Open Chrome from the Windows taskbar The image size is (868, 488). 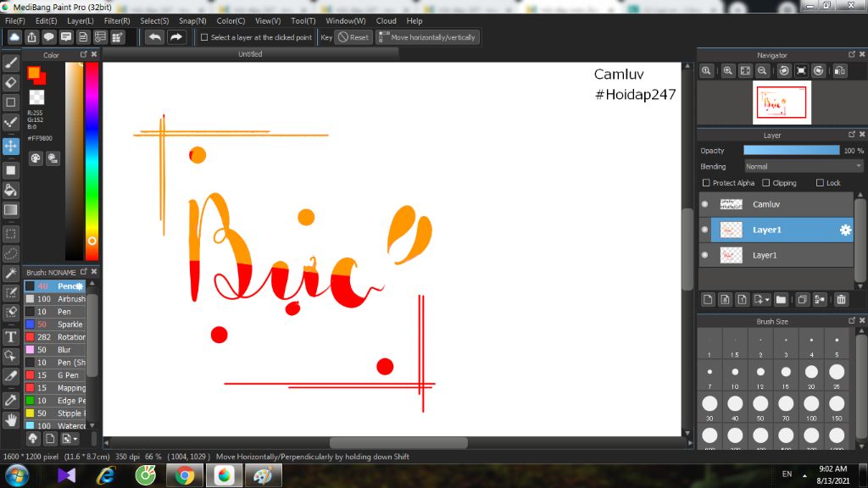[185, 475]
